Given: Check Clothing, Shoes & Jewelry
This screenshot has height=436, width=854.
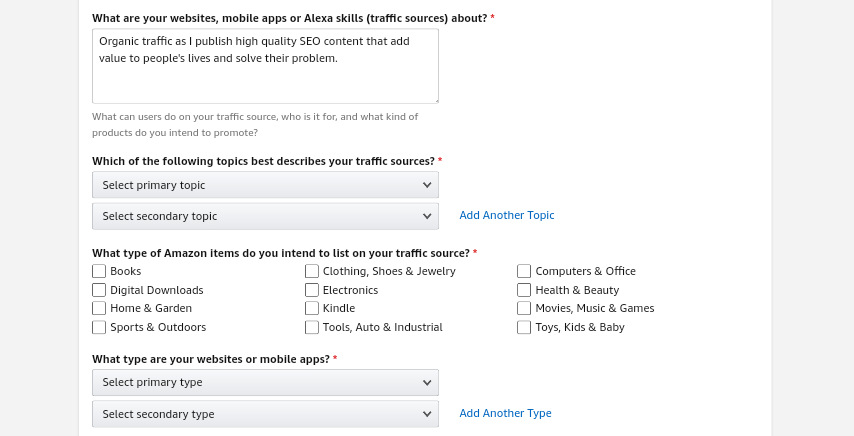Looking at the screenshot, I should coord(312,271).
